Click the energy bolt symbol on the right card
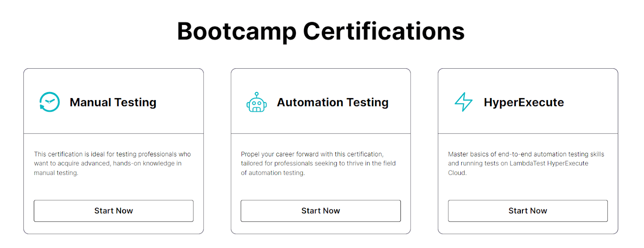 pyautogui.click(x=463, y=102)
